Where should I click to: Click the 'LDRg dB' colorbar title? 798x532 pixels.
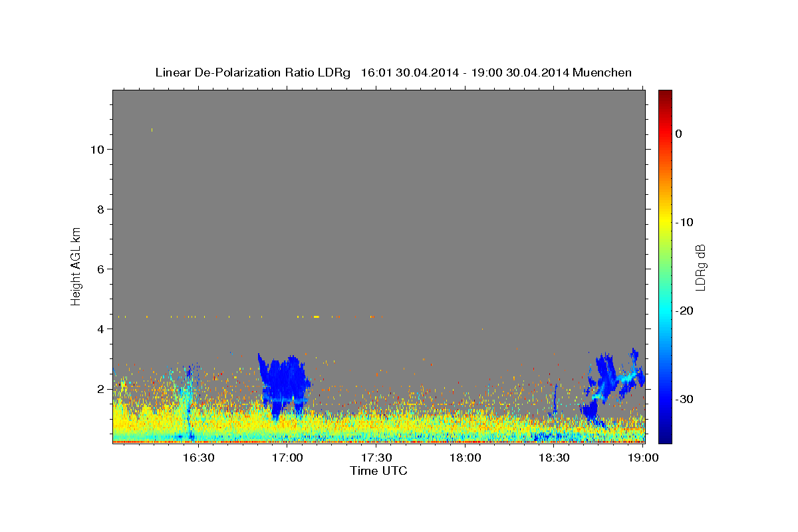point(700,267)
